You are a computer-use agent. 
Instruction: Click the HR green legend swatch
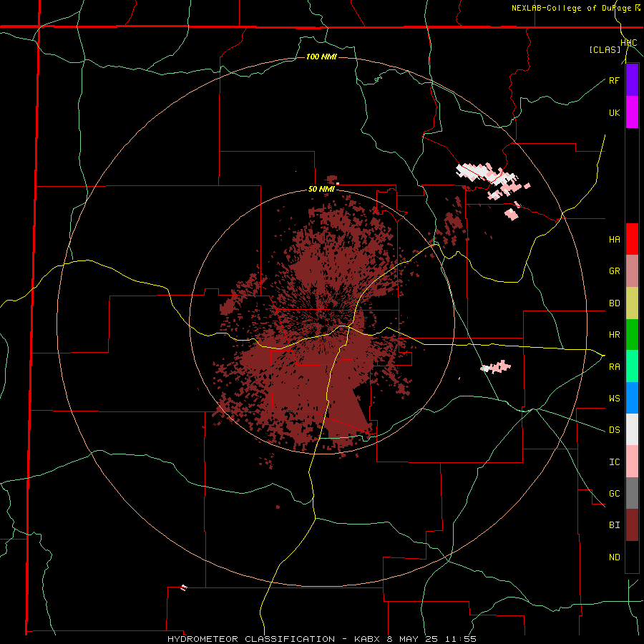tap(632, 335)
